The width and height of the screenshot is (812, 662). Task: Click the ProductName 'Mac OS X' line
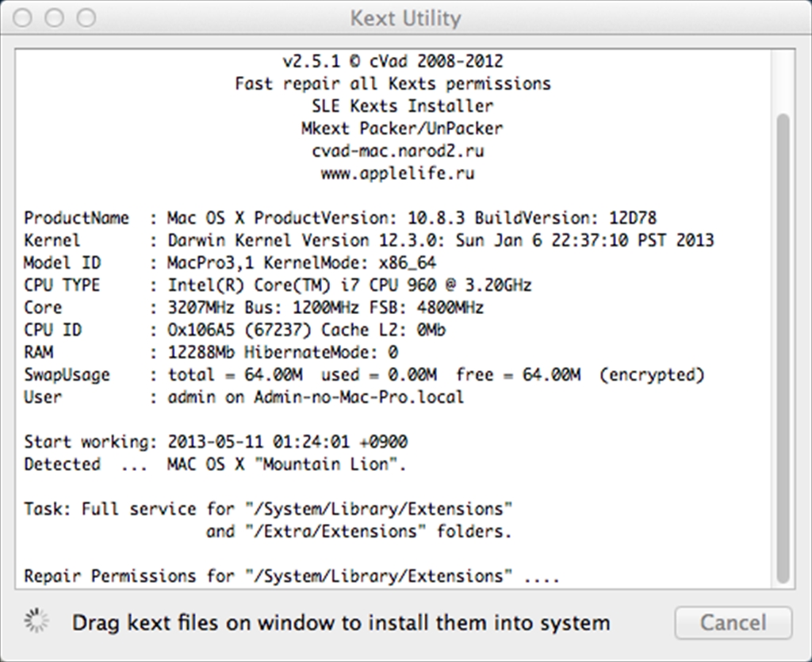[340, 218]
